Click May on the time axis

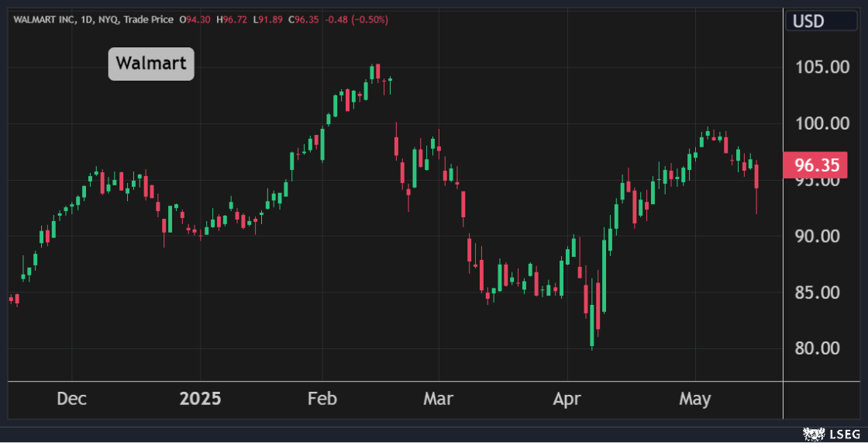click(694, 400)
